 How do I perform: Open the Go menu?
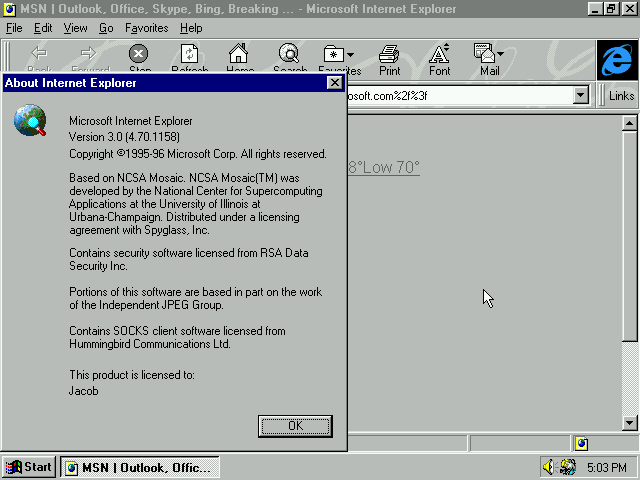click(x=106, y=28)
